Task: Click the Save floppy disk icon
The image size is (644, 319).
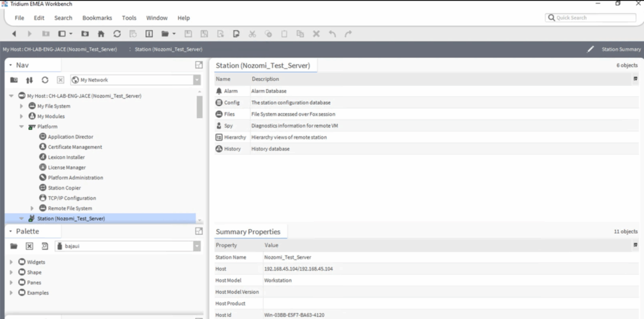Action: 187,34
